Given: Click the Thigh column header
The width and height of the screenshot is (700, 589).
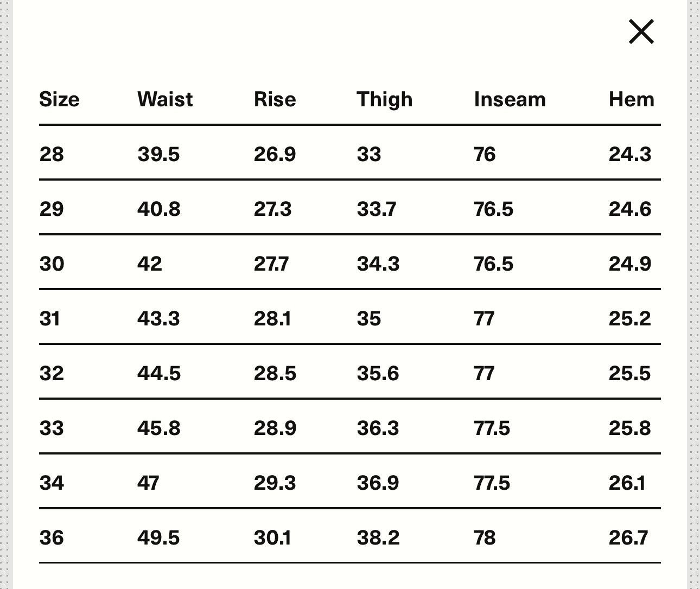Looking at the screenshot, I should tap(385, 100).
